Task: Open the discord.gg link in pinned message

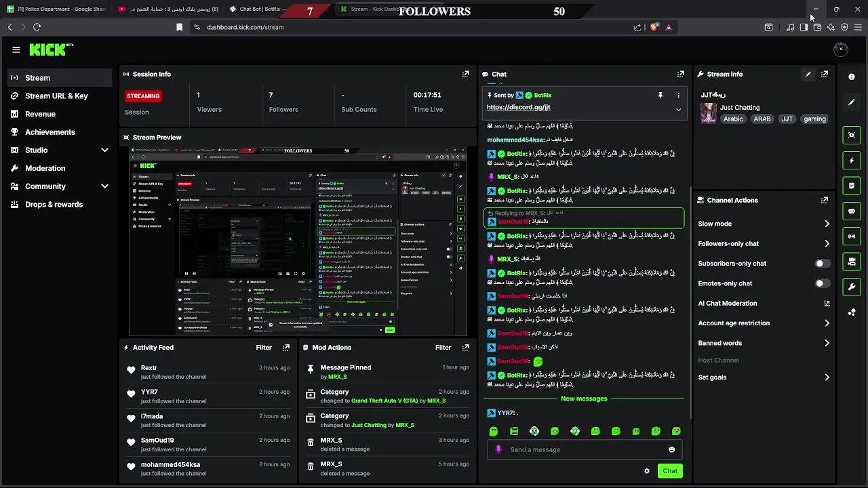Action: point(518,107)
